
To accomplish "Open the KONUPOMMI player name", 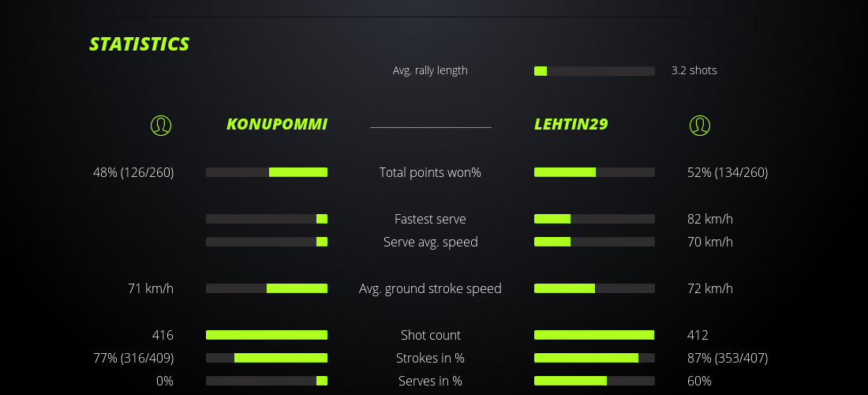I will coord(277,124).
